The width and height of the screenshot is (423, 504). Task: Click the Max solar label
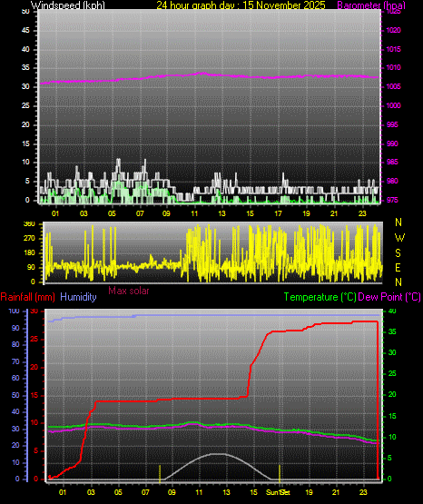point(129,291)
